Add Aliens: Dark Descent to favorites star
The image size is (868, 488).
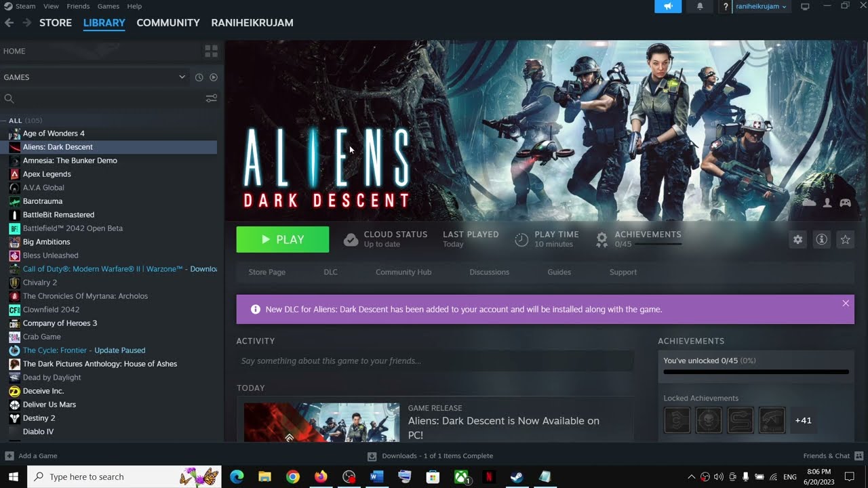(x=845, y=239)
